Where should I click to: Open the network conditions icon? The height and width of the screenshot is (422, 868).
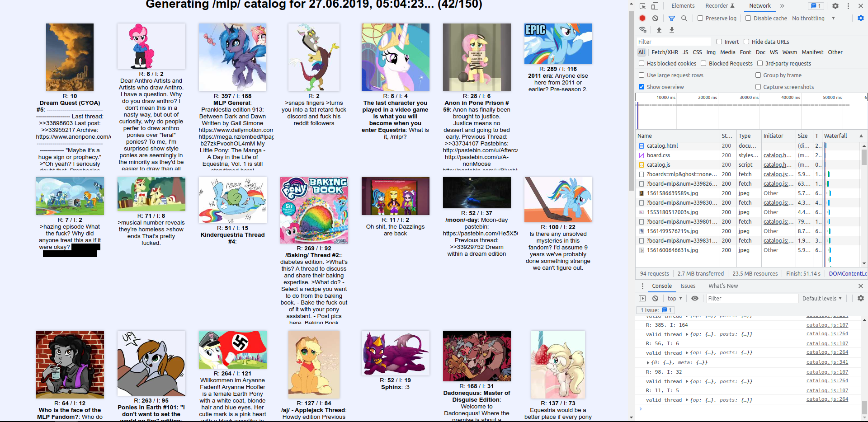642,30
